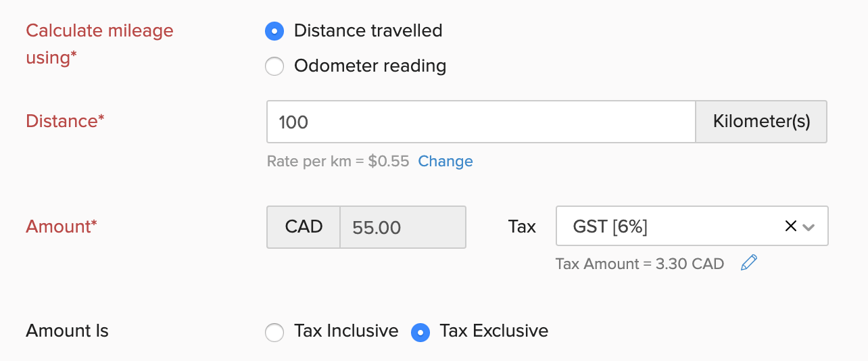Click the Tax label beside the dropdown
This screenshot has width=868, height=361.
tap(521, 226)
